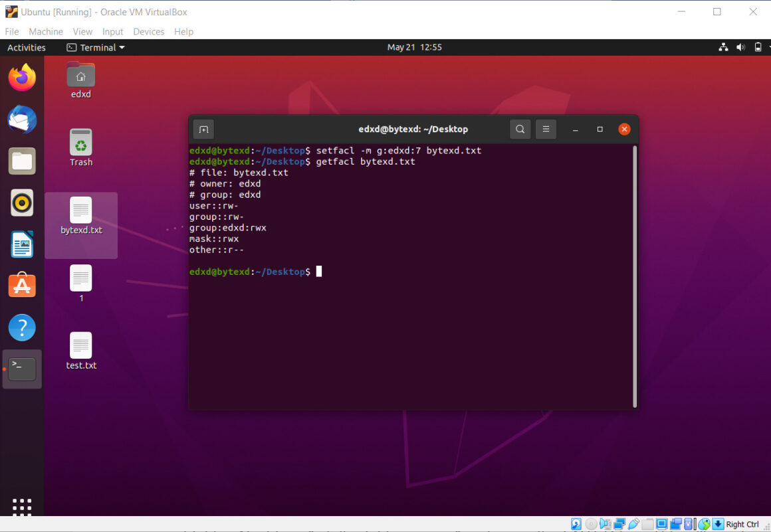Open the Help icon in dock

pyautogui.click(x=22, y=327)
